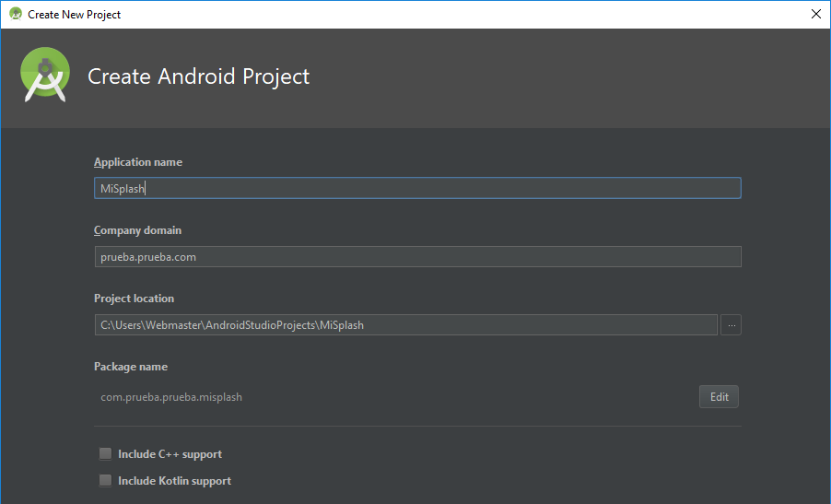
Task: Select the Company domain field prueba.prueba.com
Action: pyautogui.click(x=417, y=256)
